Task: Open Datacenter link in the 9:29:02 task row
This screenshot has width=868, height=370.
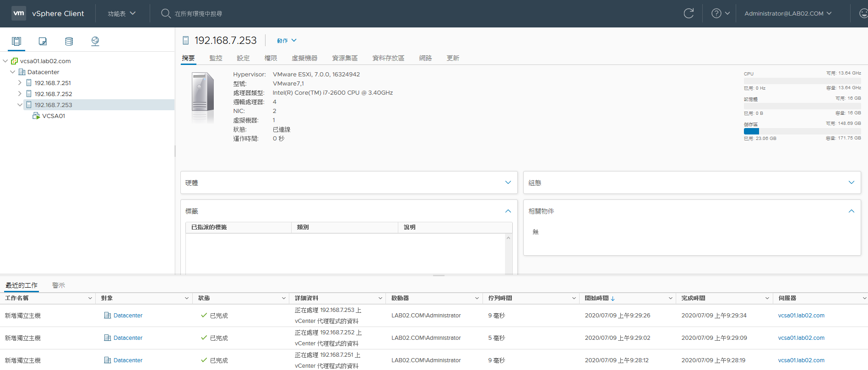Action: tap(128, 338)
